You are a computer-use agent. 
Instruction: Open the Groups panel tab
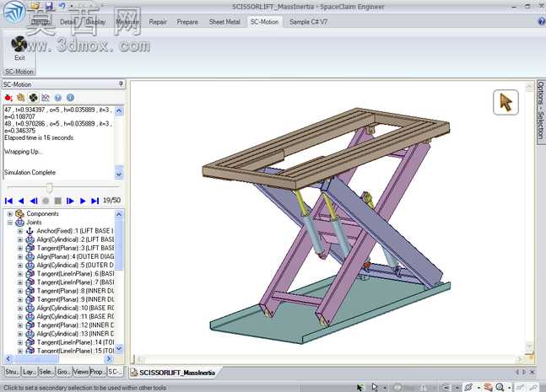[63, 372]
